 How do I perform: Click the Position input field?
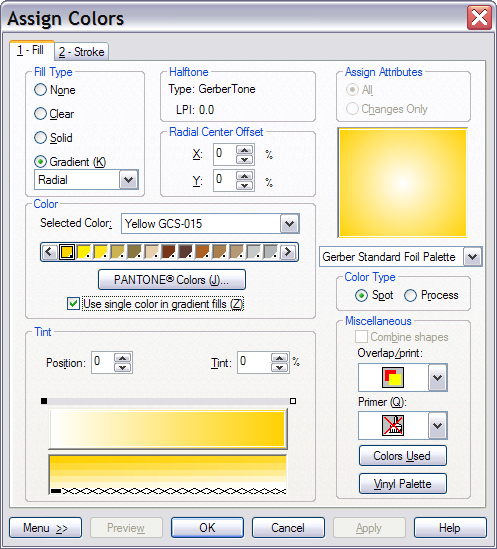tap(102, 362)
